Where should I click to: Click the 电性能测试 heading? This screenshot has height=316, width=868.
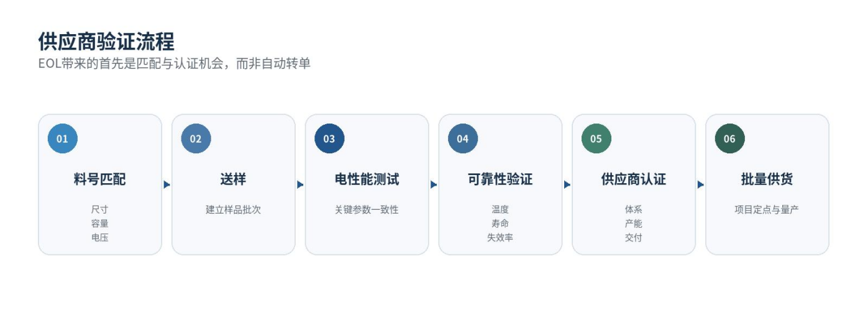point(367,179)
